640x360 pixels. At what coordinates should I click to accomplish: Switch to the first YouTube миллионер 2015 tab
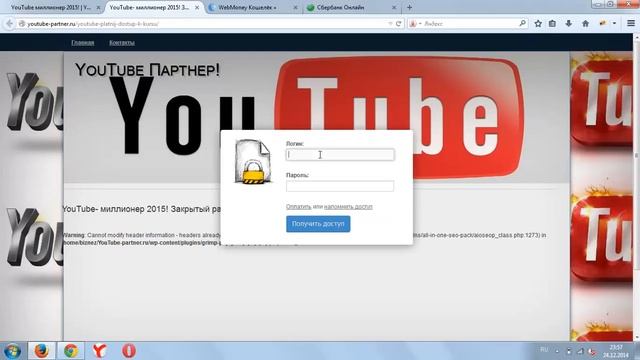coord(51,7)
